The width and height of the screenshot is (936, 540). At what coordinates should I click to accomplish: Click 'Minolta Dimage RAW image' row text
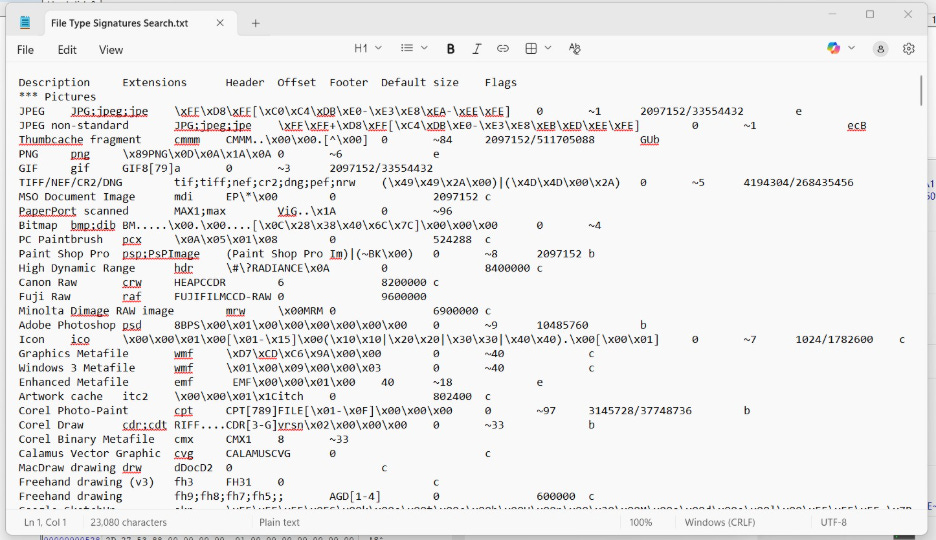(x=96, y=311)
